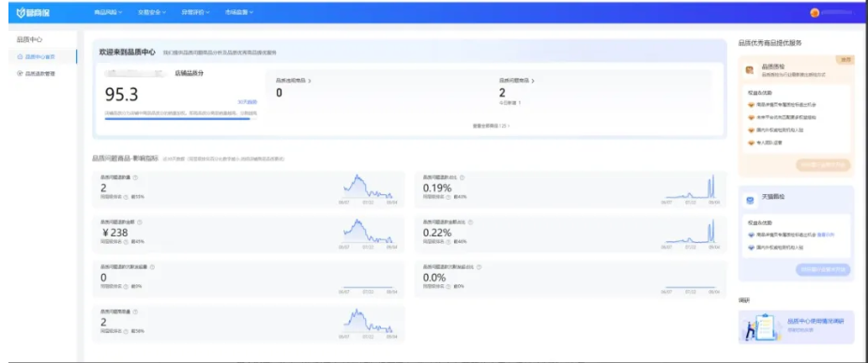
Task: Expand the 商品风险 dropdown menu
Action: click(x=108, y=12)
